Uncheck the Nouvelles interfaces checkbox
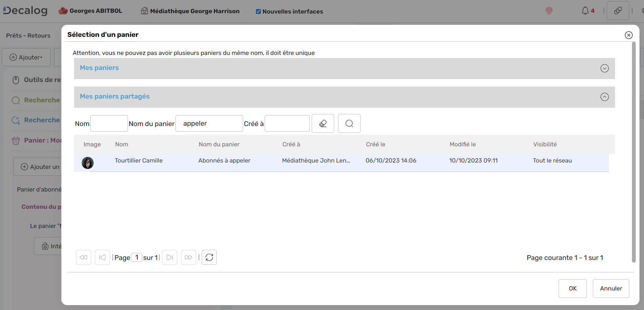The height and width of the screenshot is (310, 644). click(x=258, y=12)
